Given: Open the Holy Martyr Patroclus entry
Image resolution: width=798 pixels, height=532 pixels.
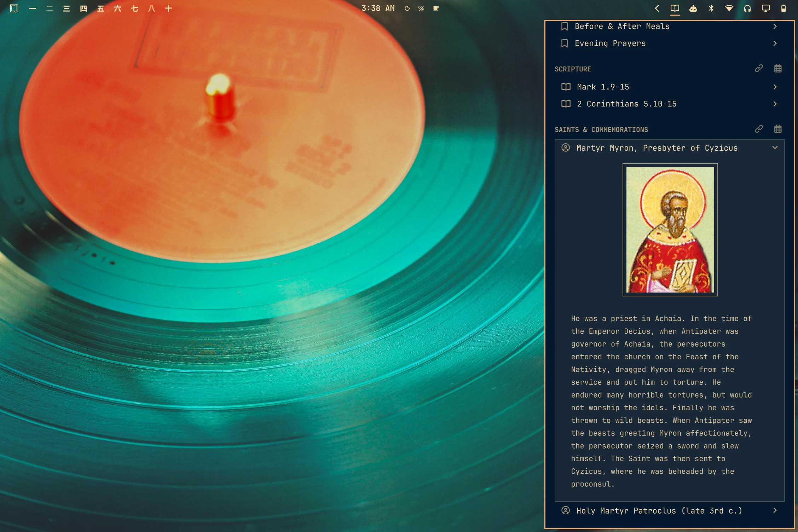Looking at the screenshot, I should coord(670,510).
